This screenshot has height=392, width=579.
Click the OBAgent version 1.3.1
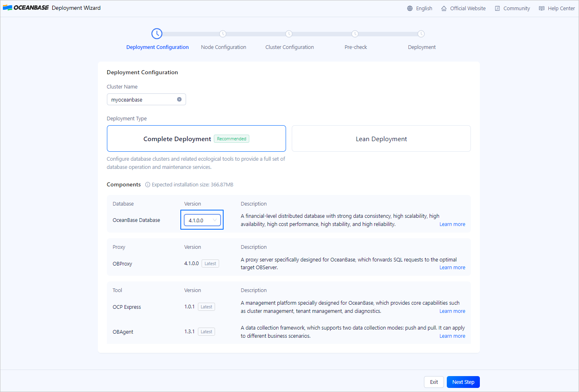[x=189, y=332]
